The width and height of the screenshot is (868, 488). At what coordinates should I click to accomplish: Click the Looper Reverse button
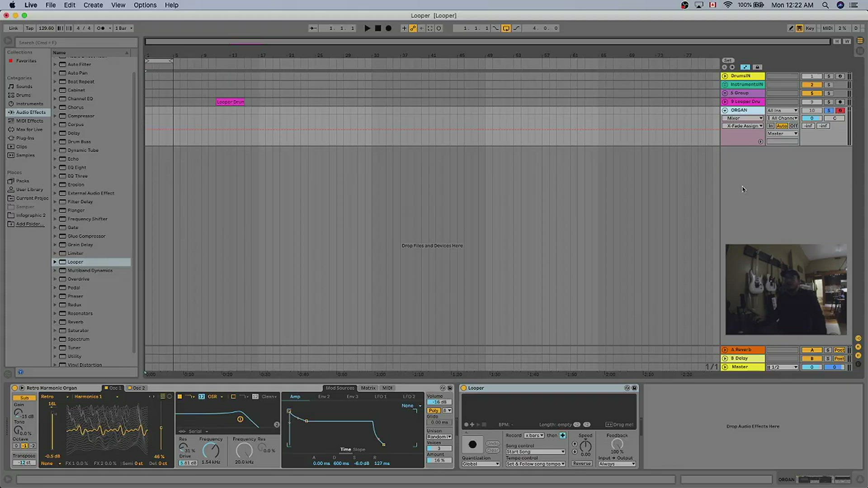[582, 464]
